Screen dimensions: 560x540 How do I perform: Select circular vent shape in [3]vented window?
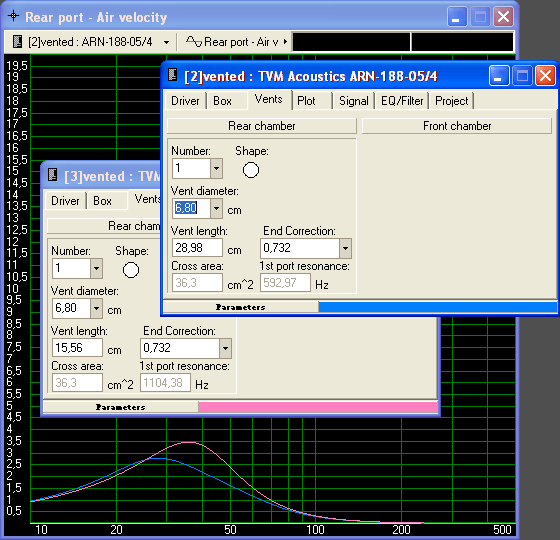pos(131,270)
